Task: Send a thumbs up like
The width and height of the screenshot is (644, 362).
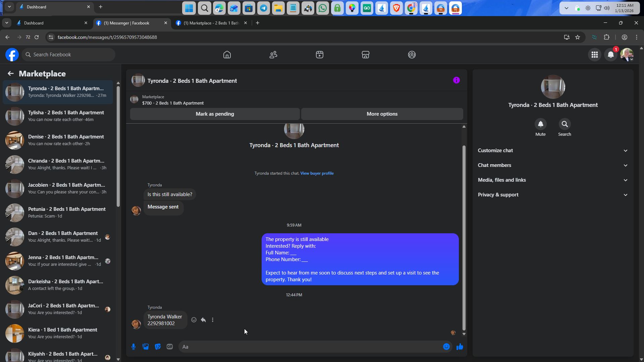Action: 460,347
